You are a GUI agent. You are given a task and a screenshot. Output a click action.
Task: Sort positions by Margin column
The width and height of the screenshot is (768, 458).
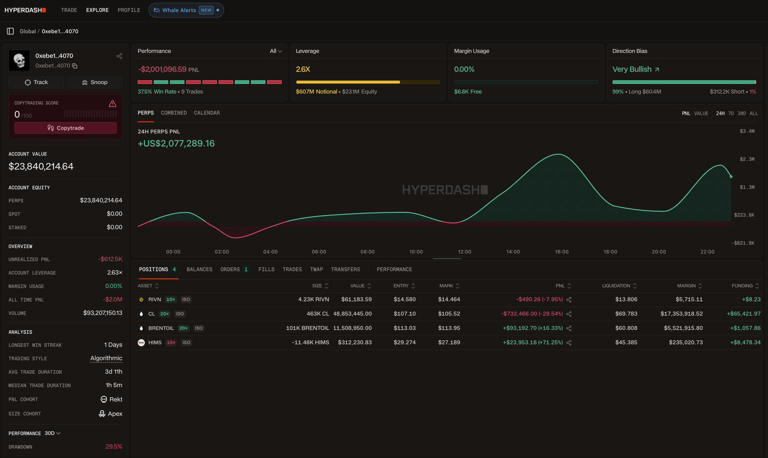pos(690,286)
